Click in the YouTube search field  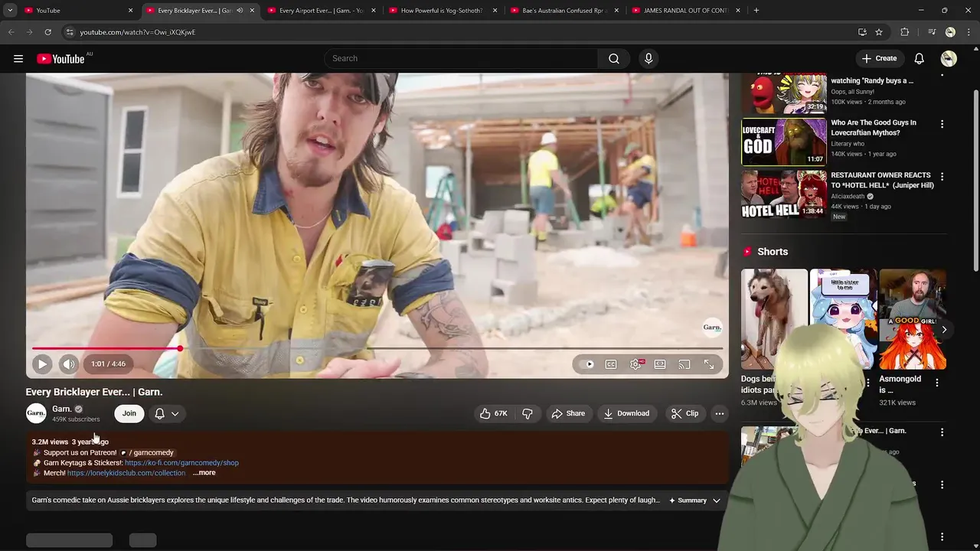462,58
